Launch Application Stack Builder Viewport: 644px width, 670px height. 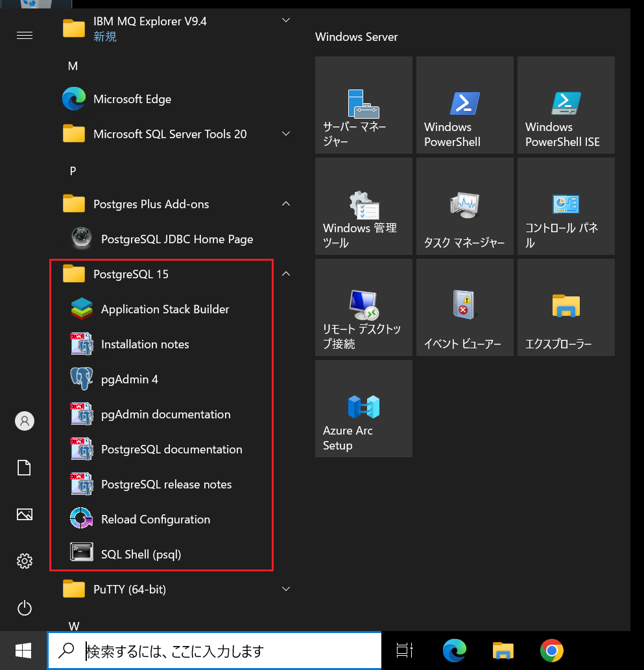pyautogui.click(x=171, y=309)
